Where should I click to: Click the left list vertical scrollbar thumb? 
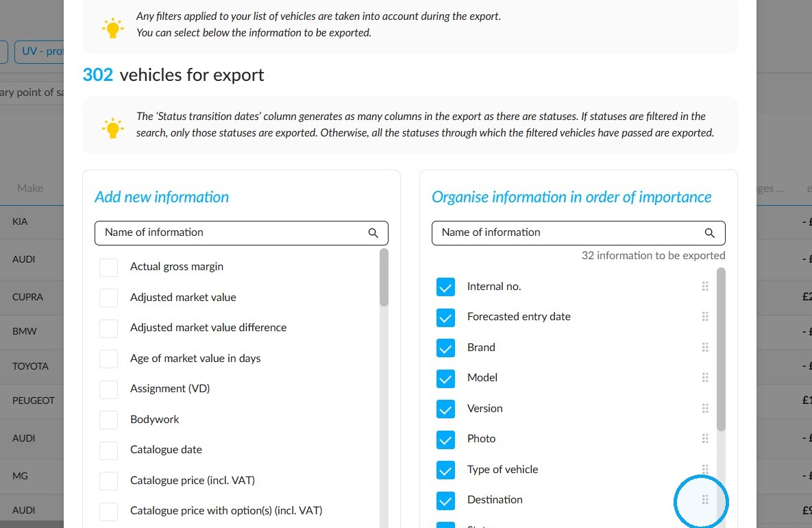coord(384,278)
